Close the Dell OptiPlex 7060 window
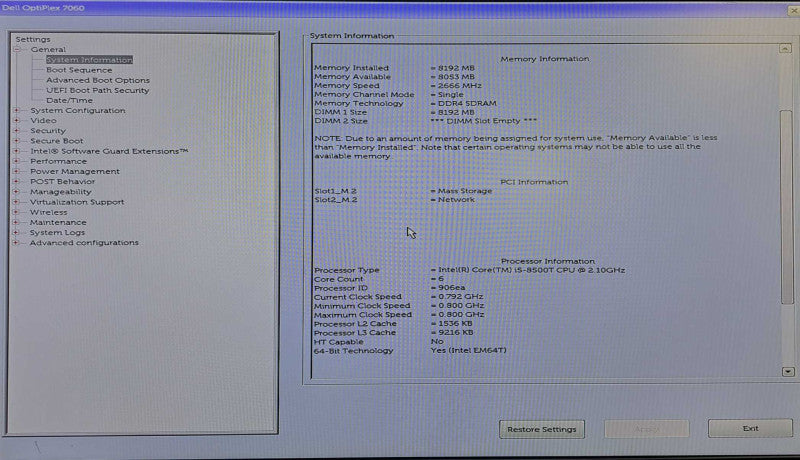 pos(794,10)
